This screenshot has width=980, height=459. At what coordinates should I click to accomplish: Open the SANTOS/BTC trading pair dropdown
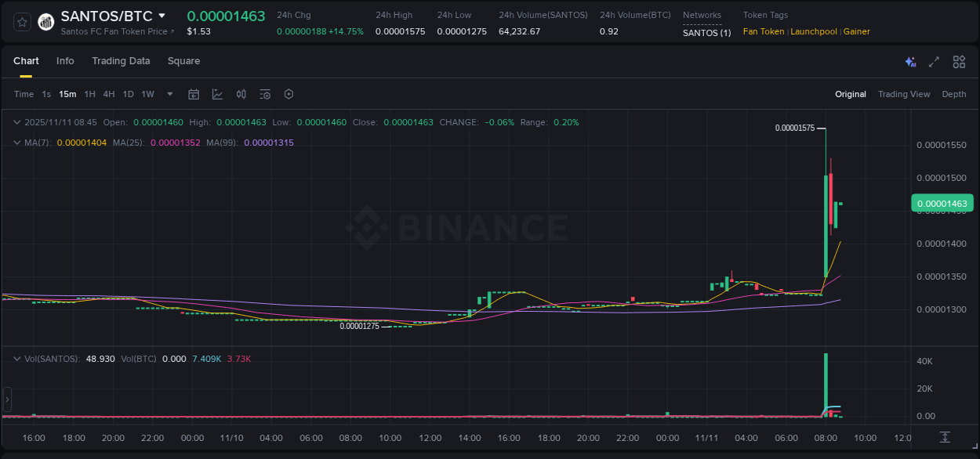pos(162,15)
